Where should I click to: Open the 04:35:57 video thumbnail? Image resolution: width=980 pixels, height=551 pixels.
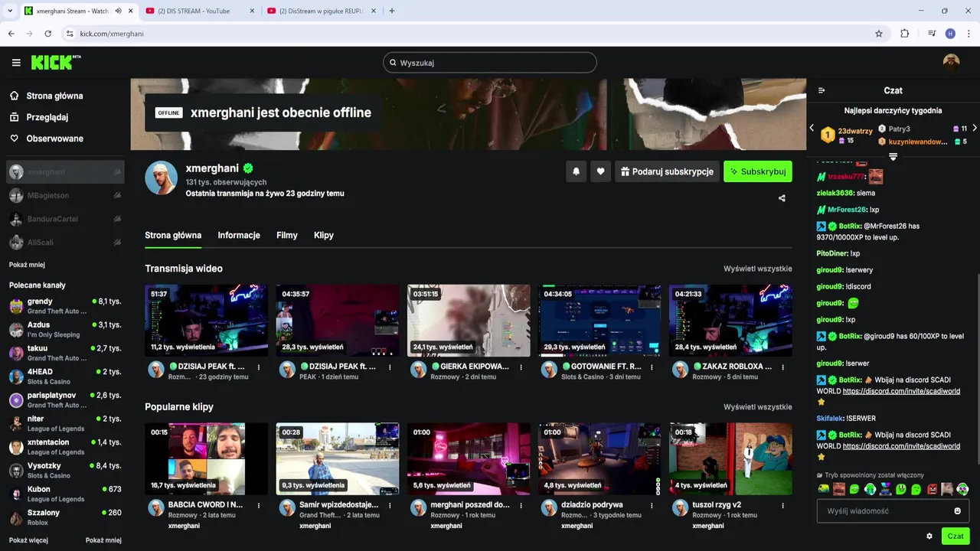pos(338,321)
